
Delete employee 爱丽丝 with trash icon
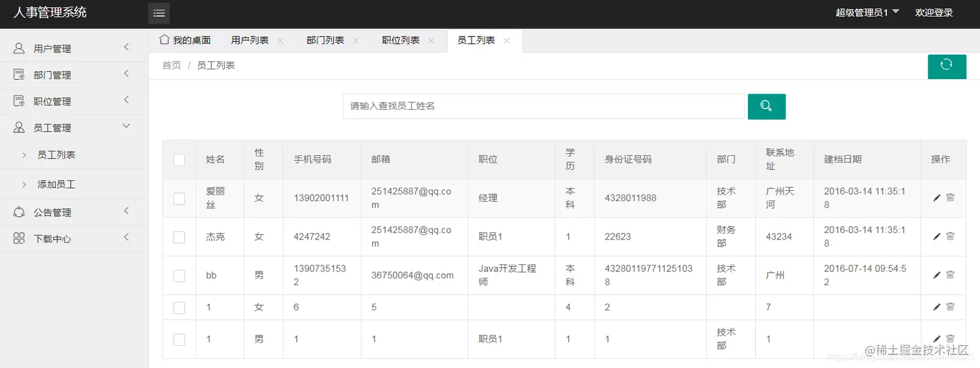[950, 197]
